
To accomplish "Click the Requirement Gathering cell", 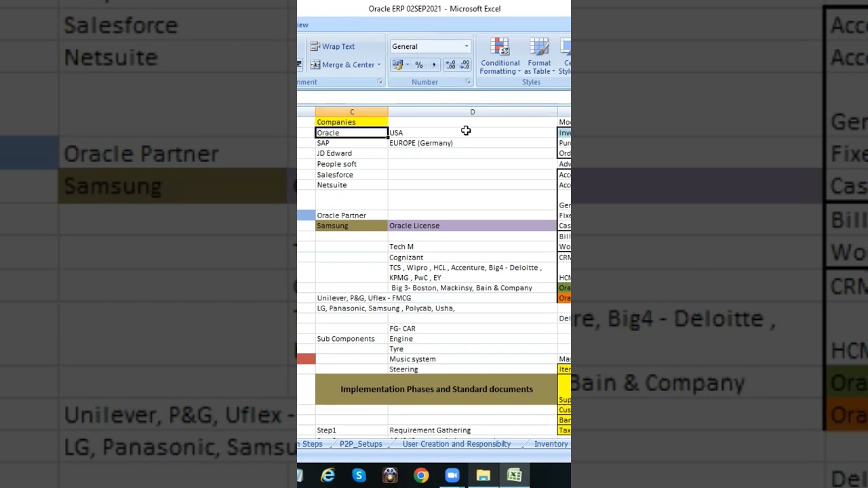I will point(473,430).
